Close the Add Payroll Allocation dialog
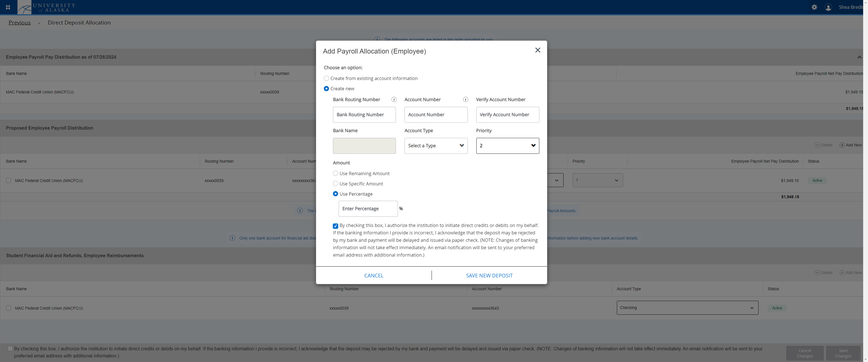This screenshot has height=362, width=868. pyautogui.click(x=537, y=50)
